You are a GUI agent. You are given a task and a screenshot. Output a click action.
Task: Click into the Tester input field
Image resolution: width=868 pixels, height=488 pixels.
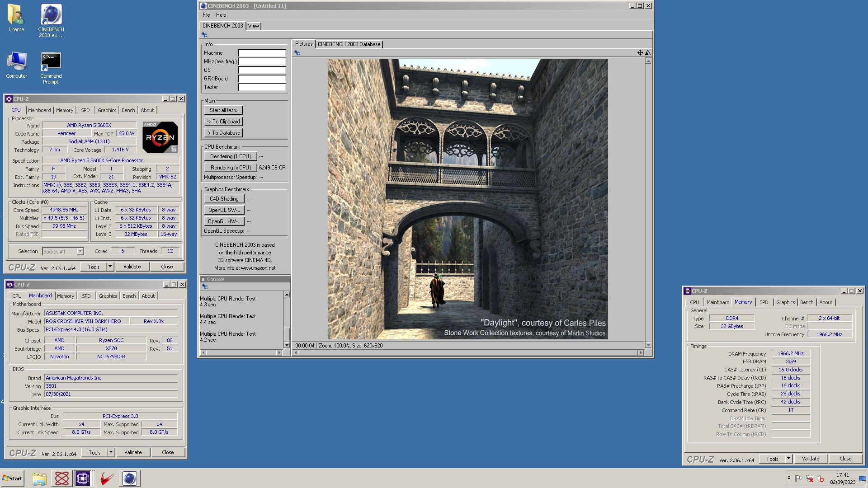click(262, 87)
